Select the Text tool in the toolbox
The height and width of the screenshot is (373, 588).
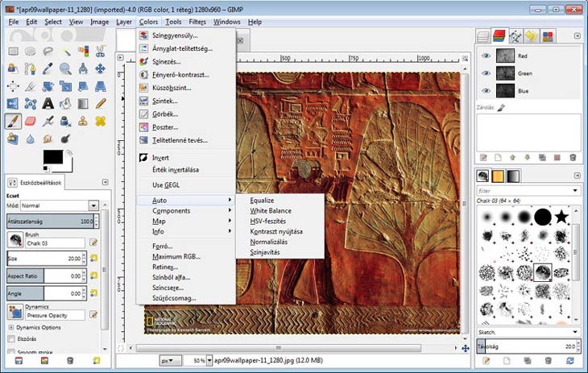coord(48,103)
